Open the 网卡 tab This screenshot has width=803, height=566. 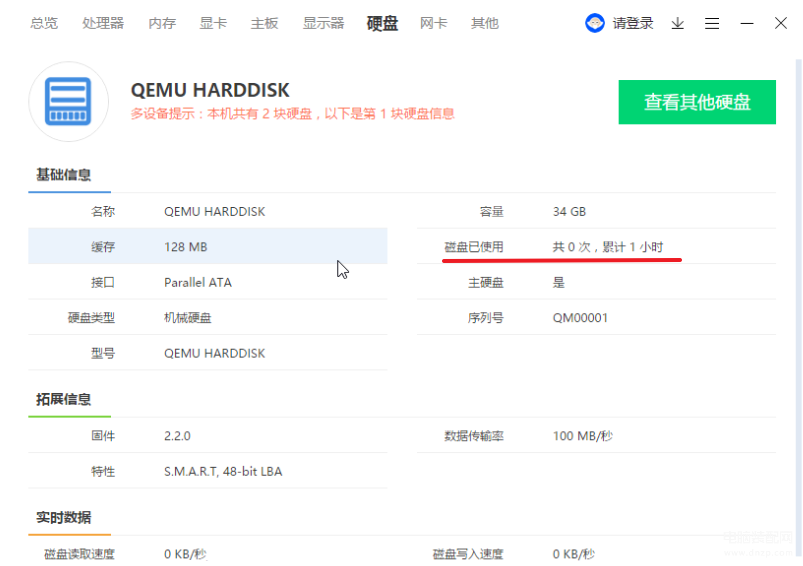[433, 23]
